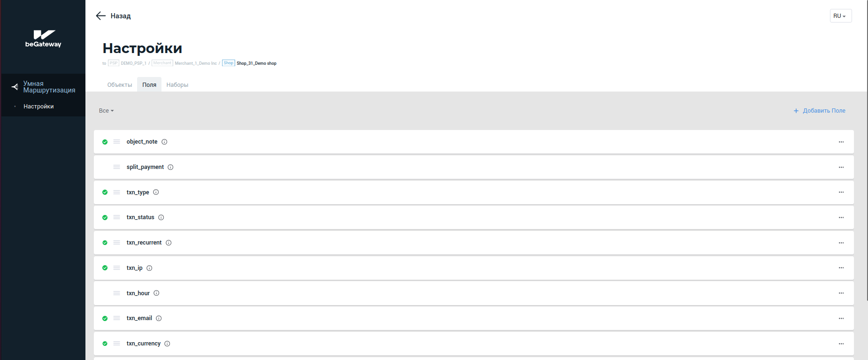Click the "Добавить Поле" button
The width and height of the screenshot is (868, 360).
pos(819,111)
